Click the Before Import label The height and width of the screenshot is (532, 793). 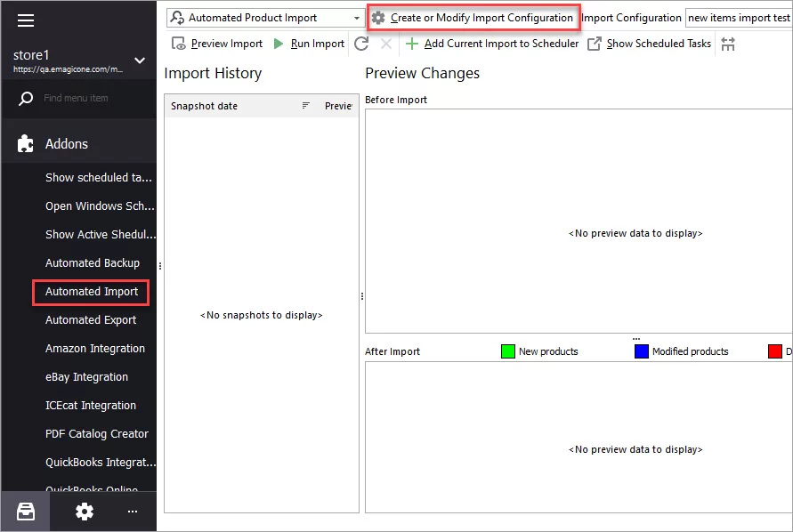396,100
